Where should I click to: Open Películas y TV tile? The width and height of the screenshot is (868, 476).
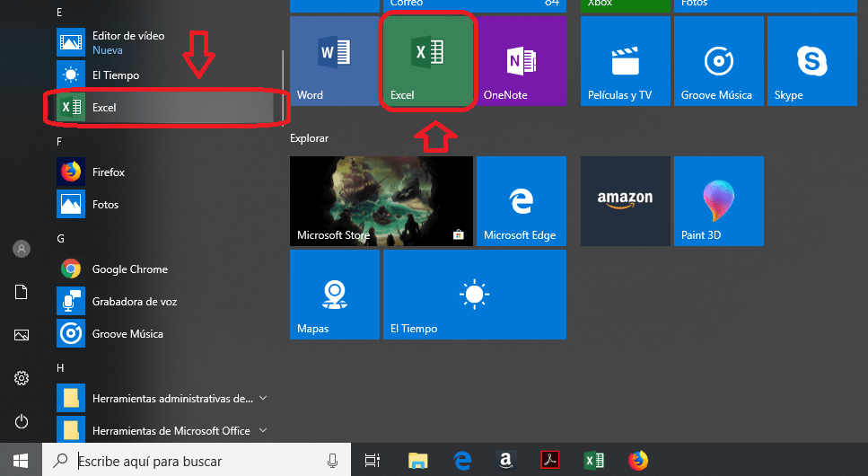(x=626, y=61)
